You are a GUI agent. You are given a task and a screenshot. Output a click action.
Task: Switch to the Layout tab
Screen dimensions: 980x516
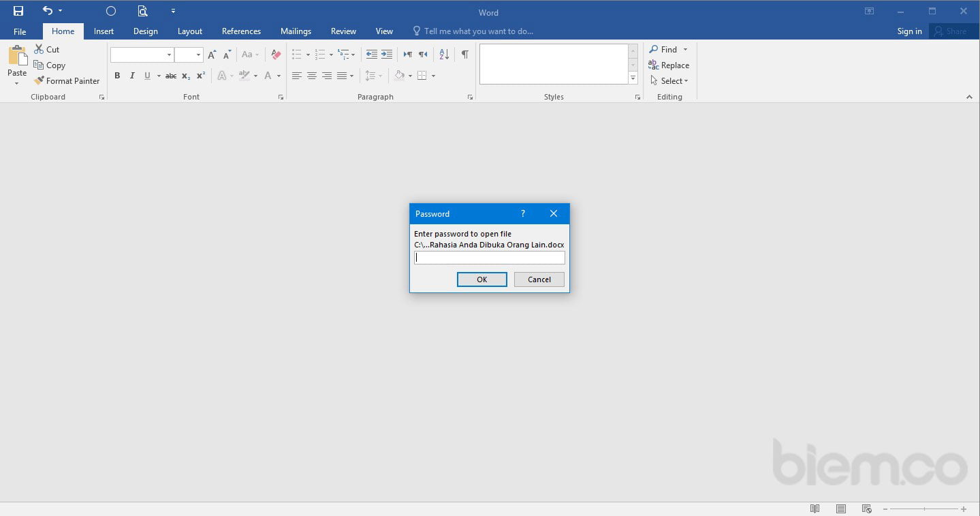coord(190,31)
